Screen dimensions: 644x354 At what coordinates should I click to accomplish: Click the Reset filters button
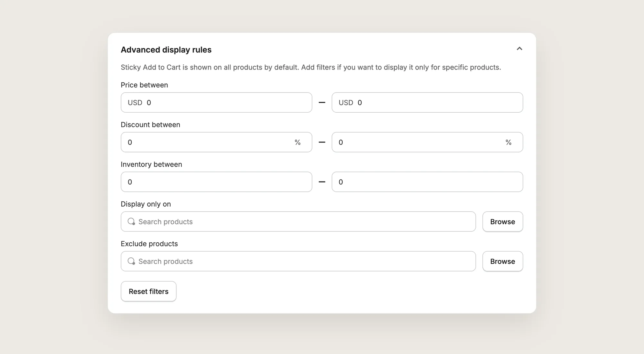pos(148,291)
